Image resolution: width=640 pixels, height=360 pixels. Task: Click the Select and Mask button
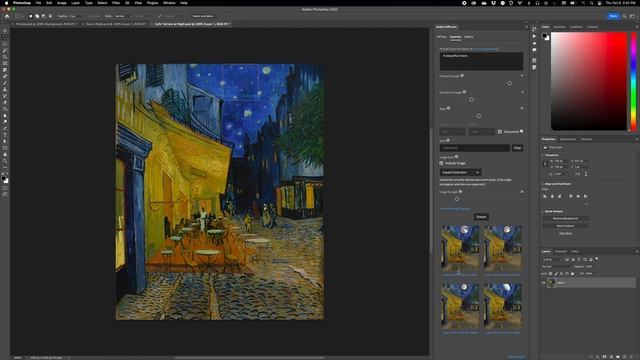pos(203,16)
